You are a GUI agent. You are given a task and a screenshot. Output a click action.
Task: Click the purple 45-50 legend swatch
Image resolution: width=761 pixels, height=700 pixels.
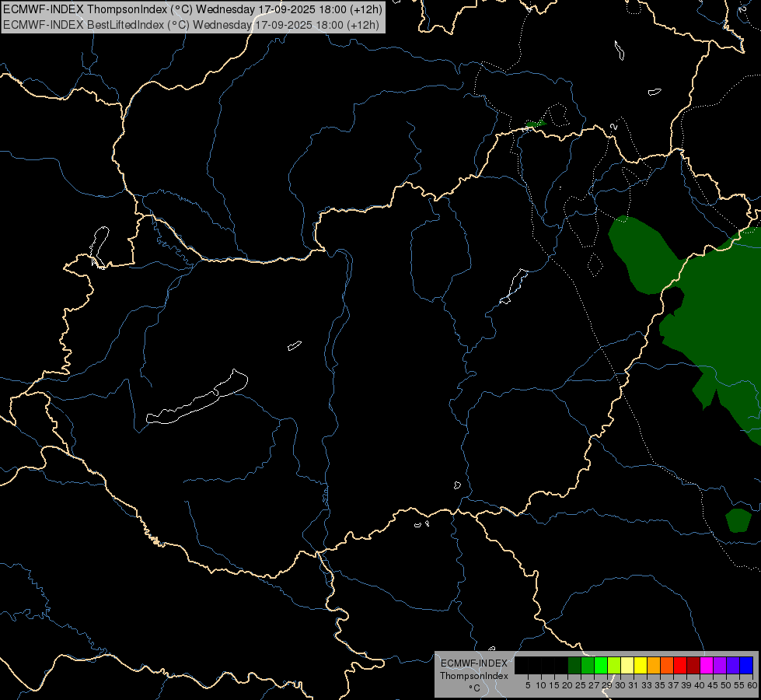(x=719, y=665)
